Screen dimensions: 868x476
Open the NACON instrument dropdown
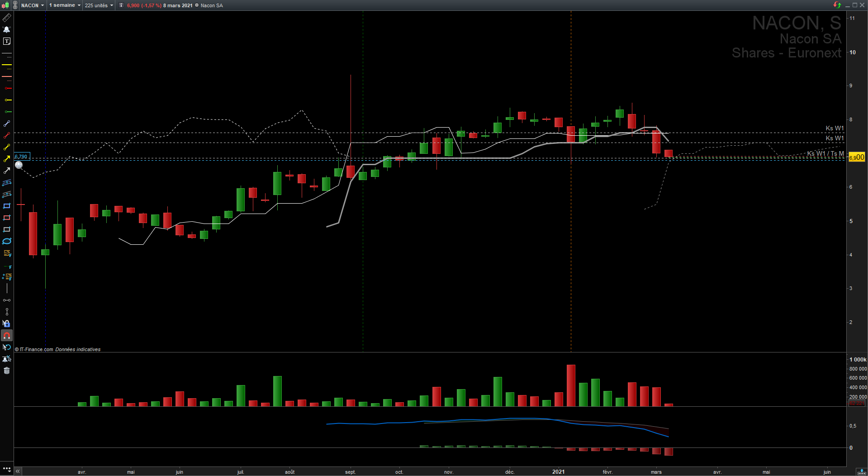tap(33, 5)
